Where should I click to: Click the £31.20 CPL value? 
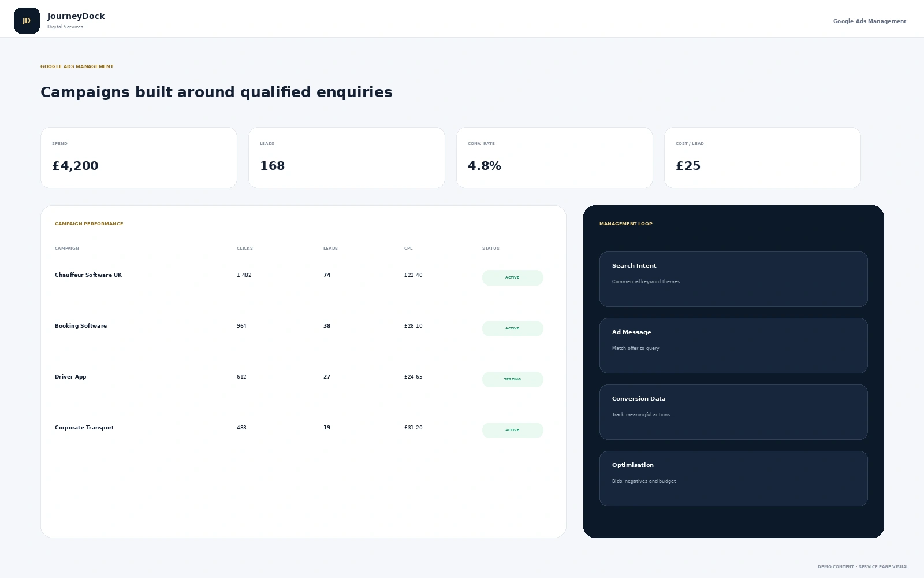point(413,428)
